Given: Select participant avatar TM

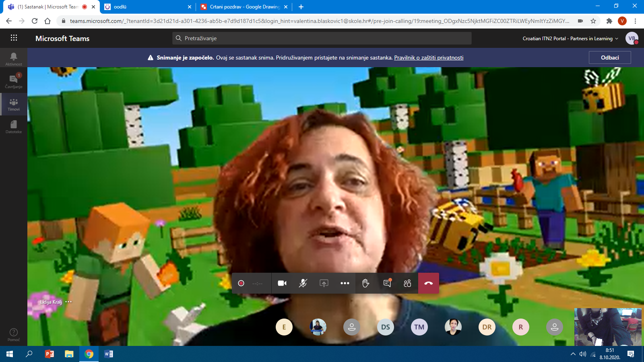Looking at the screenshot, I should pos(419,327).
